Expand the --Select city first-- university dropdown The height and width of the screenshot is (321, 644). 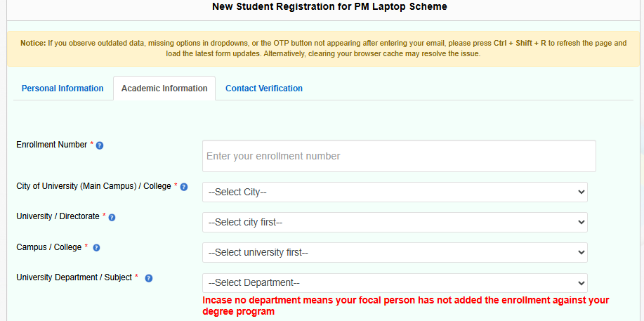pos(395,223)
